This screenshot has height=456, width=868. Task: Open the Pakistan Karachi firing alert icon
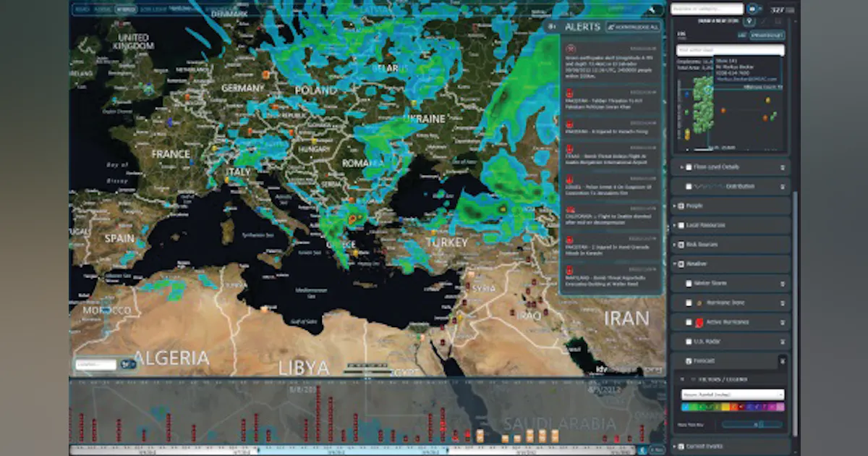(569, 124)
